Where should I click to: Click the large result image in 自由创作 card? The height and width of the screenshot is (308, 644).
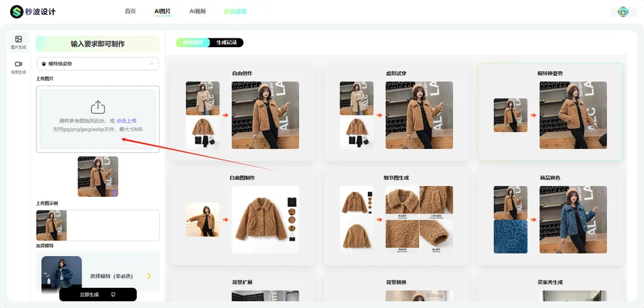click(265, 115)
